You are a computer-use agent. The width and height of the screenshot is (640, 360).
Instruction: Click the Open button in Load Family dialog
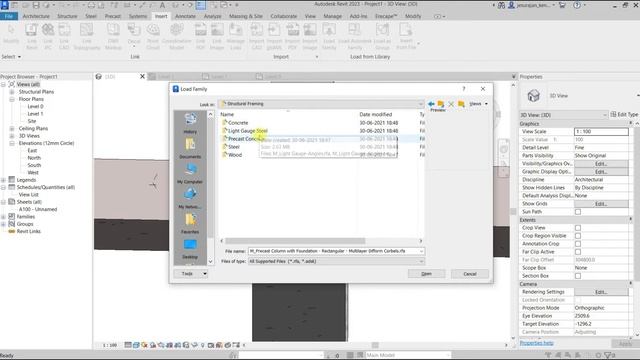coord(427,274)
